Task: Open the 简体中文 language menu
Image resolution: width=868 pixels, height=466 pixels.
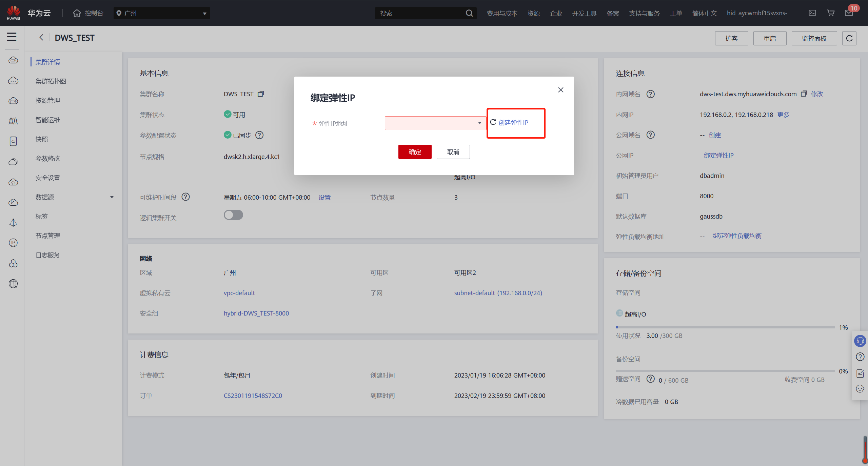Action: [705, 13]
